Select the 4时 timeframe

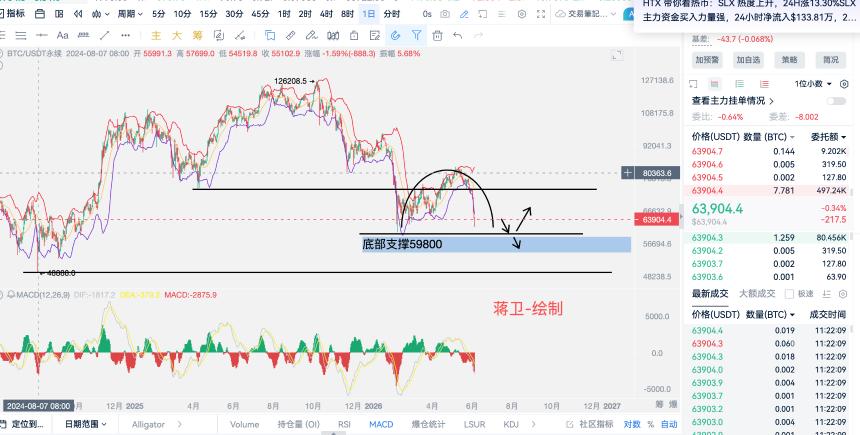(326, 14)
